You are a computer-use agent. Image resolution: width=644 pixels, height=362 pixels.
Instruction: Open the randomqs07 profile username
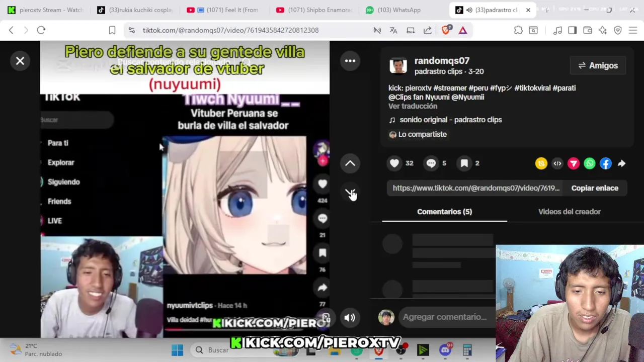click(x=442, y=60)
